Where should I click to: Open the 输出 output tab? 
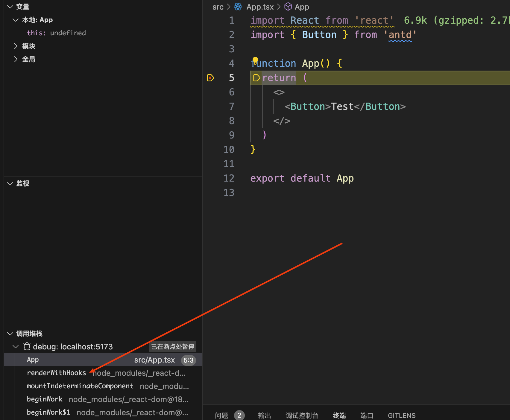point(264,415)
